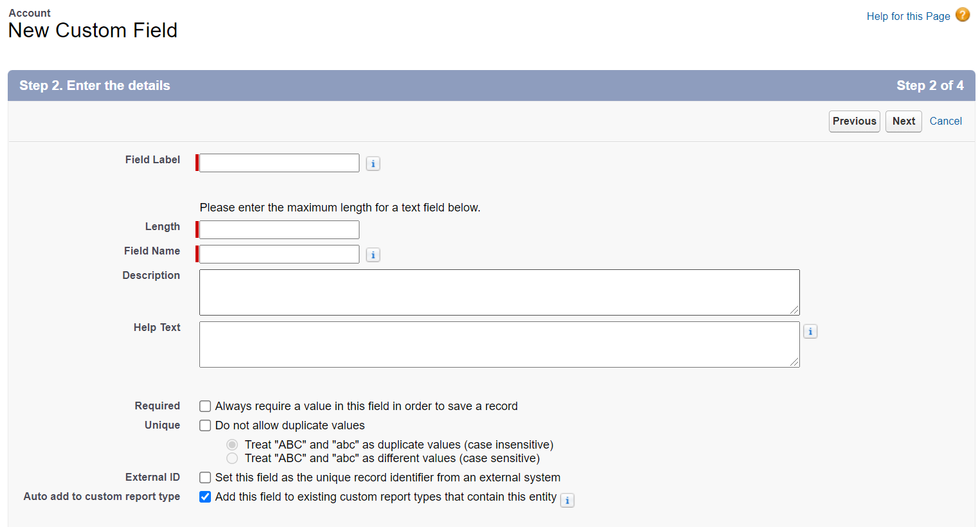Enable External ID unique record identifier

pos(204,477)
